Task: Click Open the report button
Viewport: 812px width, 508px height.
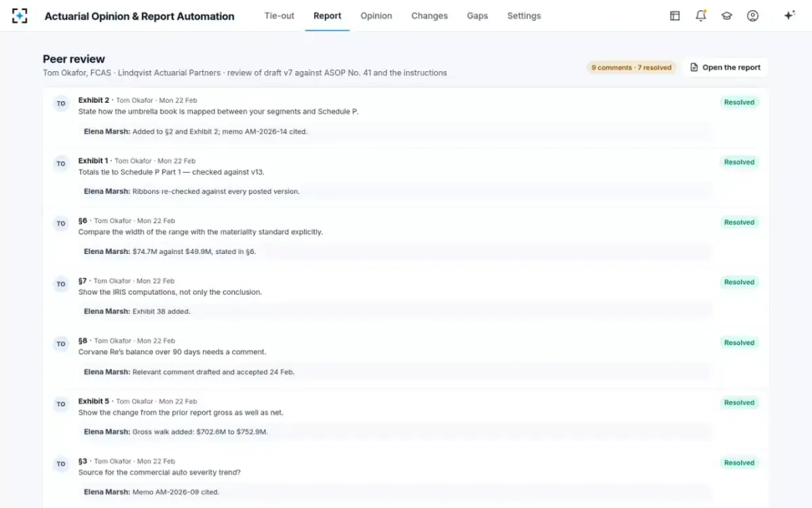Action: (725, 67)
